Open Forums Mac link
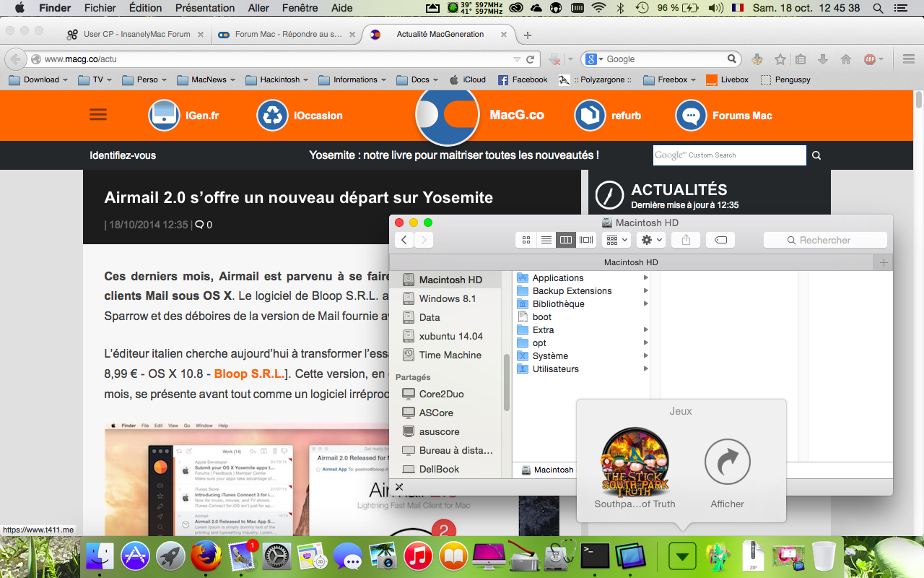This screenshot has width=924, height=578. coord(724,115)
